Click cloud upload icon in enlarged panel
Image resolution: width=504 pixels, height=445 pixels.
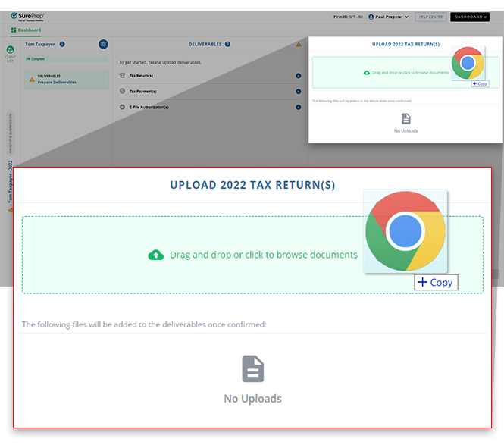pyautogui.click(x=156, y=255)
